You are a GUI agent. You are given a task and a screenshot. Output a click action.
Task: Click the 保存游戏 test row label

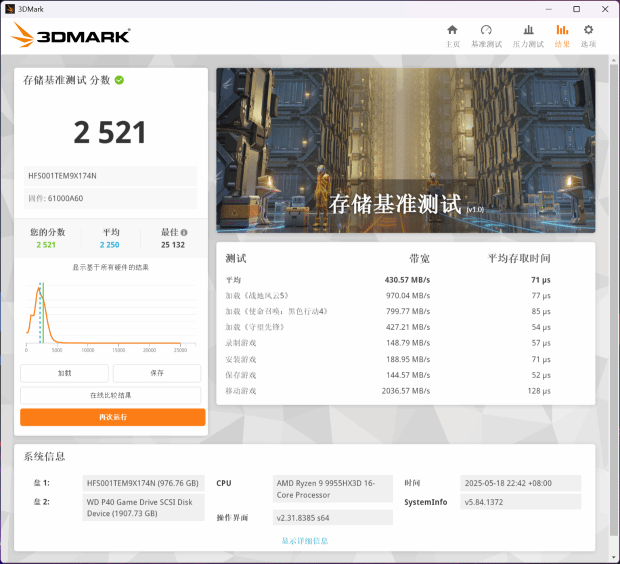pos(241,375)
